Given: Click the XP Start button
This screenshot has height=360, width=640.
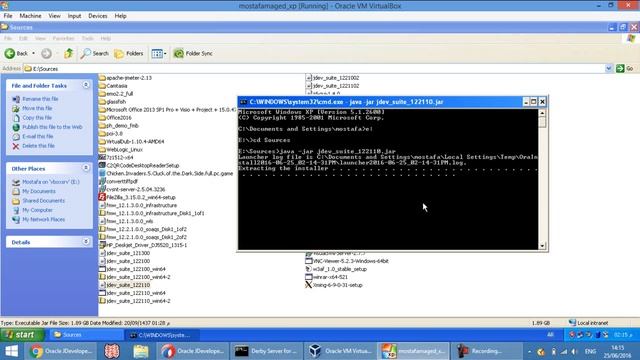Looking at the screenshot, I should tap(22, 335).
